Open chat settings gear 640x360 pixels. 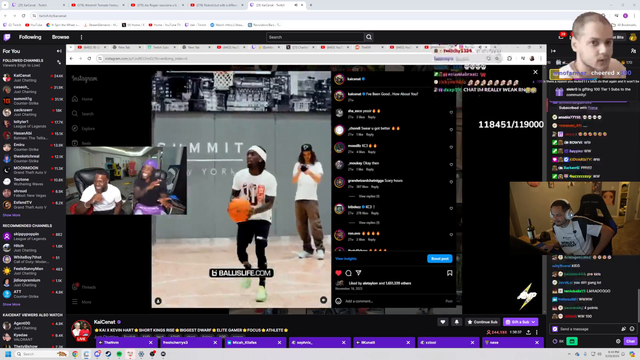click(x=618, y=341)
